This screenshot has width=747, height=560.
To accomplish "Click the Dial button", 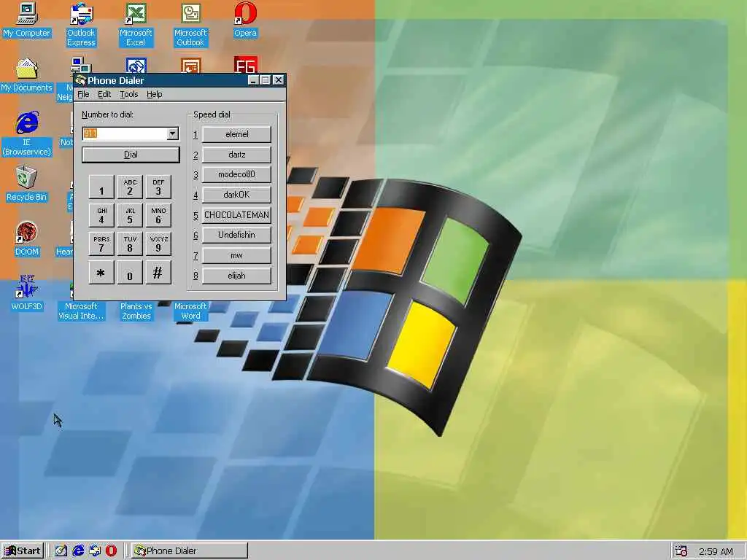I will [x=131, y=155].
